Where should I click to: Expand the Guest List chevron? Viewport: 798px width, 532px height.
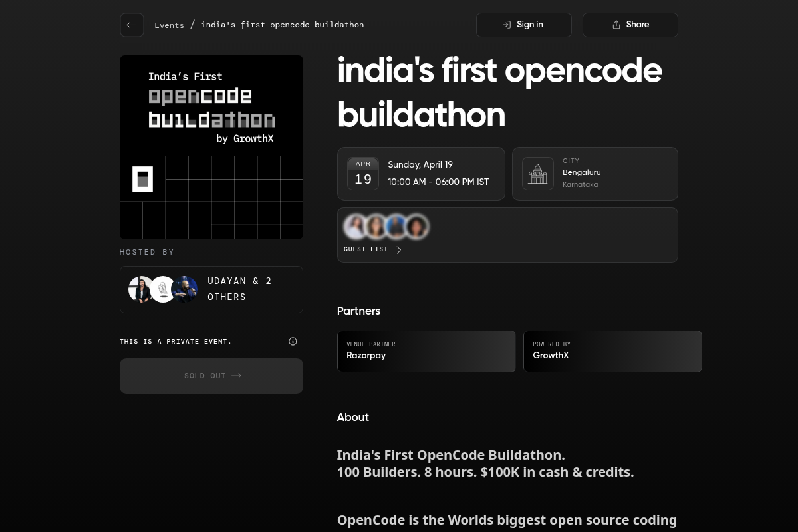click(x=399, y=249)
